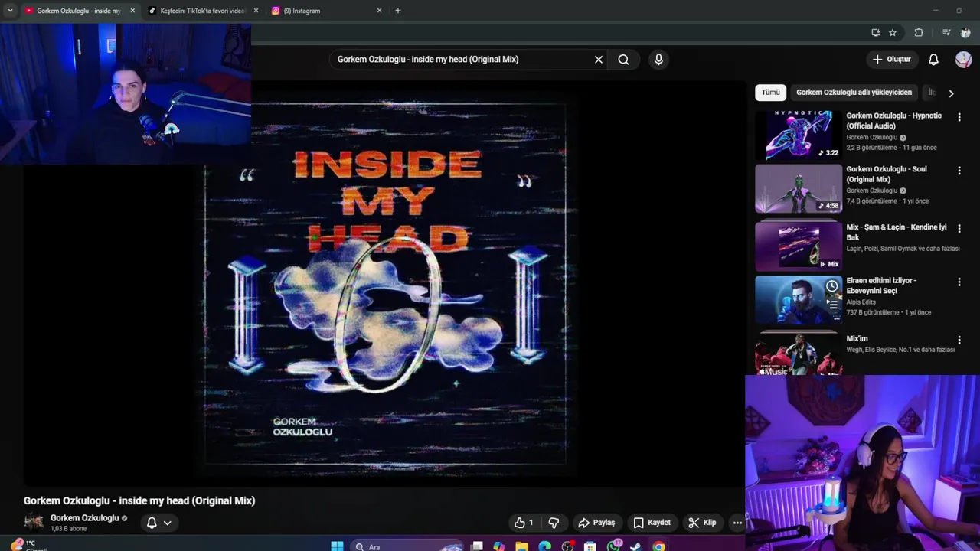The width and height of the screenshot is (980, 551).
Task: Open the Hypnotic video options menu
Action: 959,117
